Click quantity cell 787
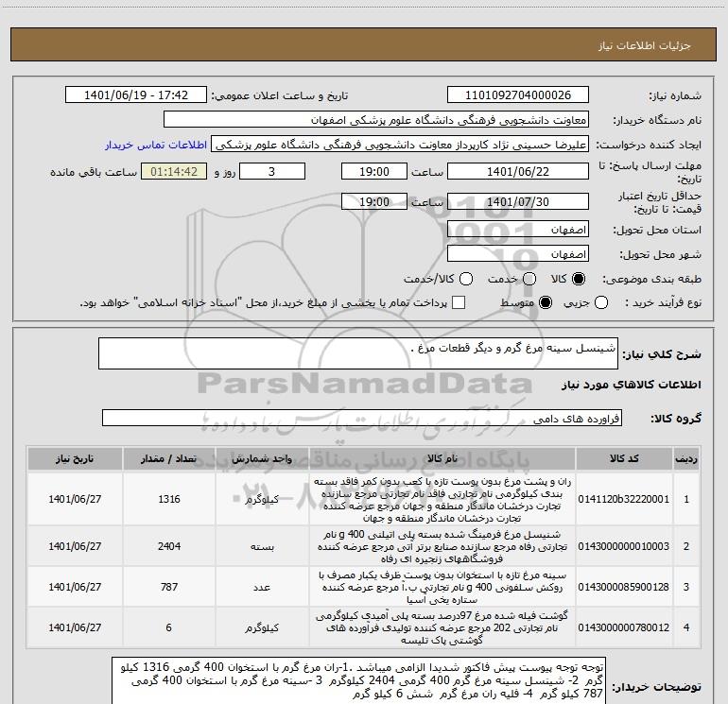 pyautogui.click(x=169, y=587)
